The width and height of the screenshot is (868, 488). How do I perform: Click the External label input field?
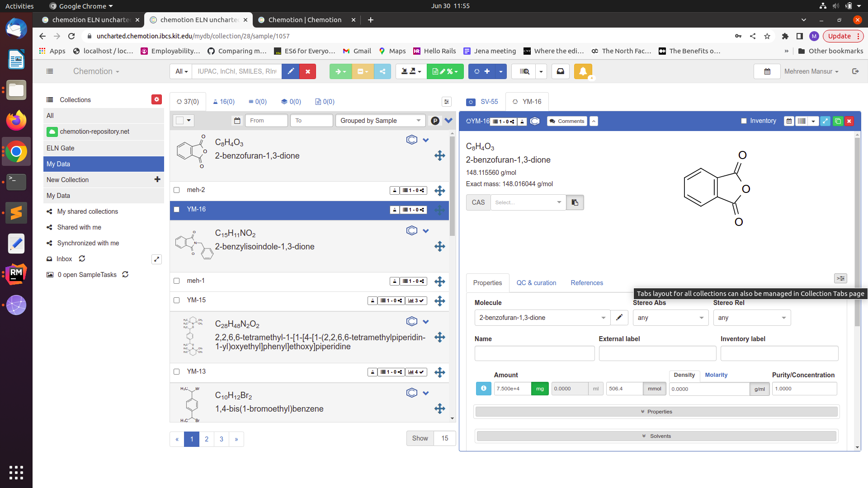pyautogui.click(x=657, y=353)
